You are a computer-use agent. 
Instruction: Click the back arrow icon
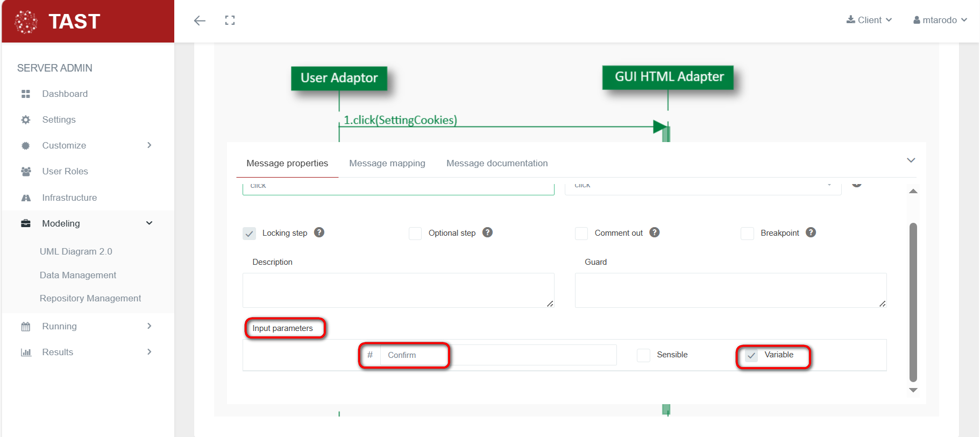point(200,20)
